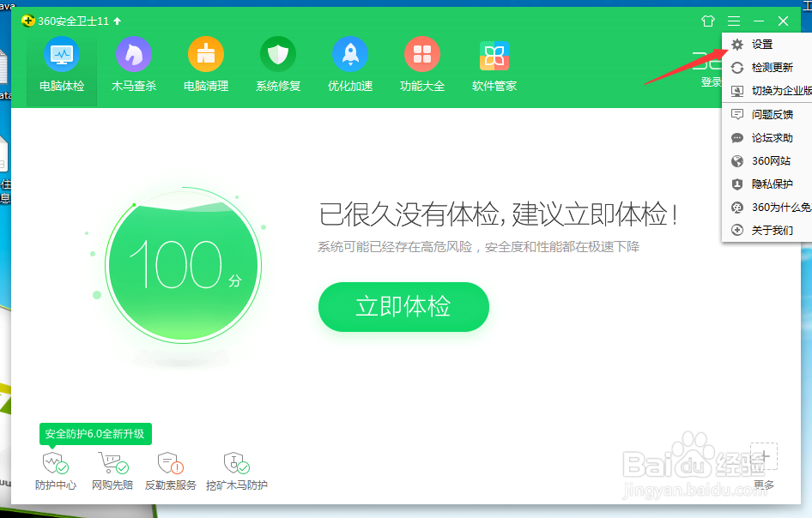Screen dimensions: 812x518
Task: Click the 系统可能已经存在高危风险 subtitle text
Action: 478,247
